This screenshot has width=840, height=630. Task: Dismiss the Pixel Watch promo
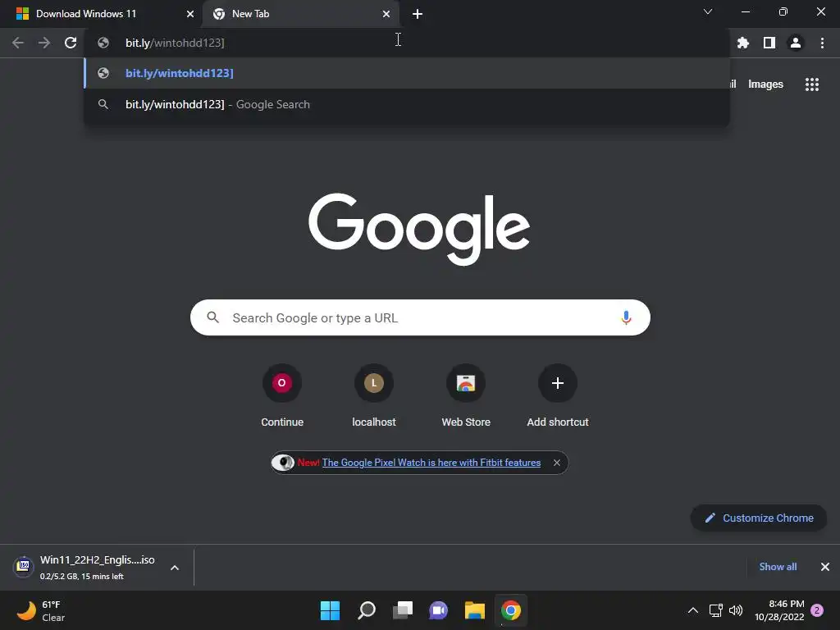pyautogui.click(x=557, y=463)
